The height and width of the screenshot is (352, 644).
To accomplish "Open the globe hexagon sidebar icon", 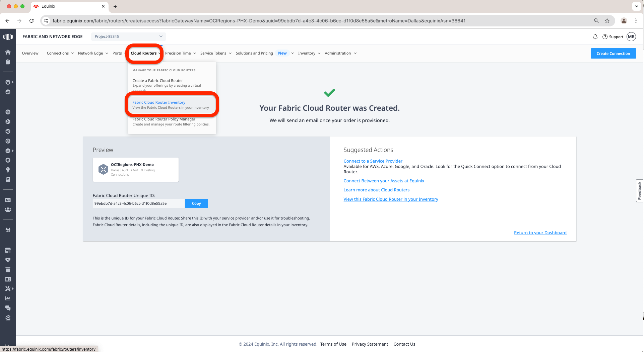I will (8, 141).
